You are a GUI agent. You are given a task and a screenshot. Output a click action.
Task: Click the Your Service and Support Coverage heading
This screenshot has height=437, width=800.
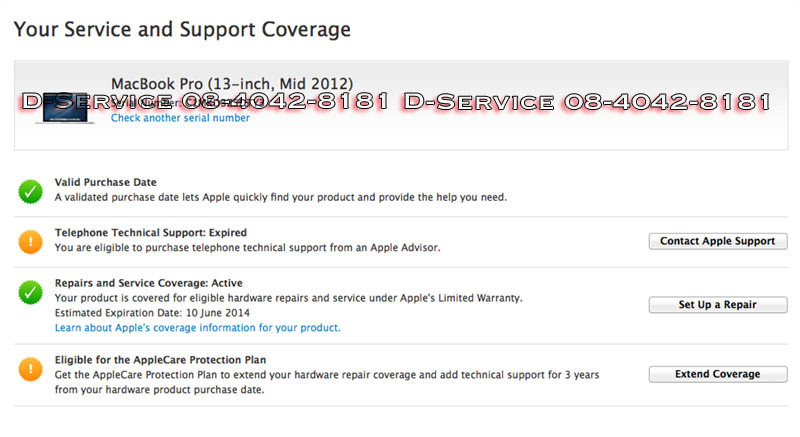[x=182, y=29]
